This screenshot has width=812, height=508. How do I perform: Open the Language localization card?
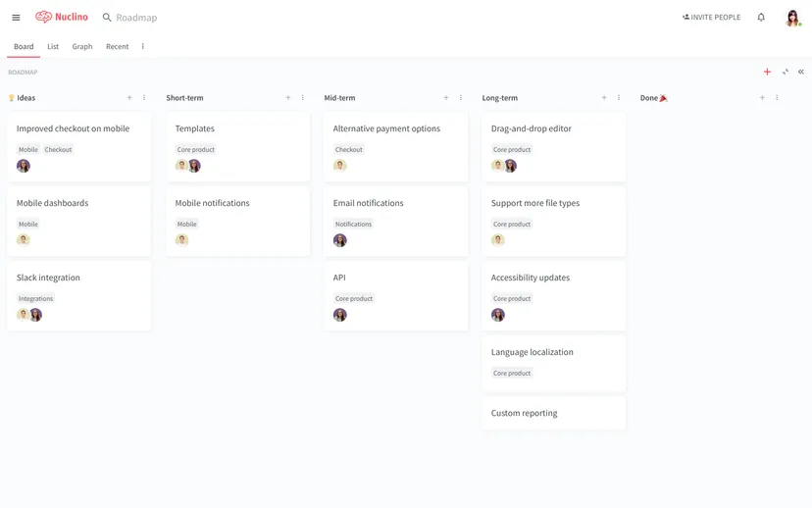[553, 364]
